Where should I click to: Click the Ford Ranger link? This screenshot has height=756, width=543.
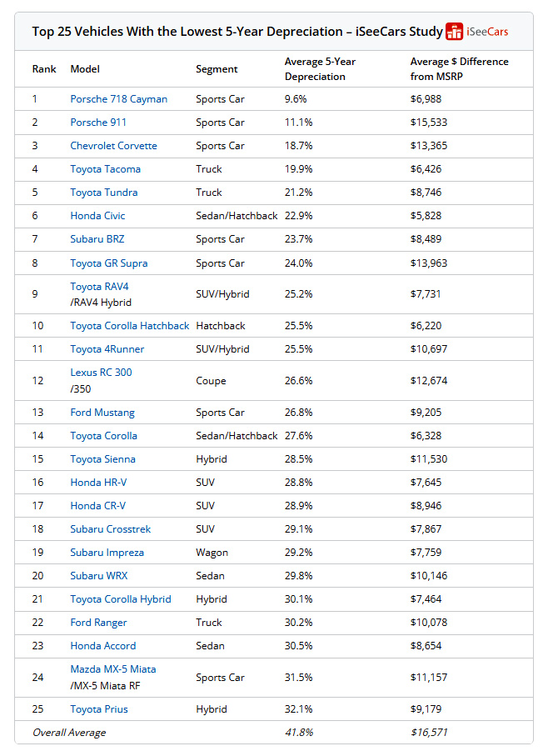click(x=98, y=623)
